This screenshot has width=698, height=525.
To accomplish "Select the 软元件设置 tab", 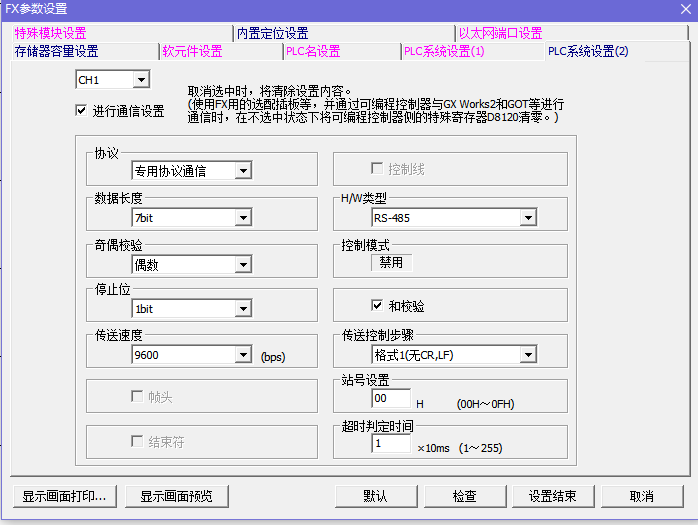I will click(192, 52).
